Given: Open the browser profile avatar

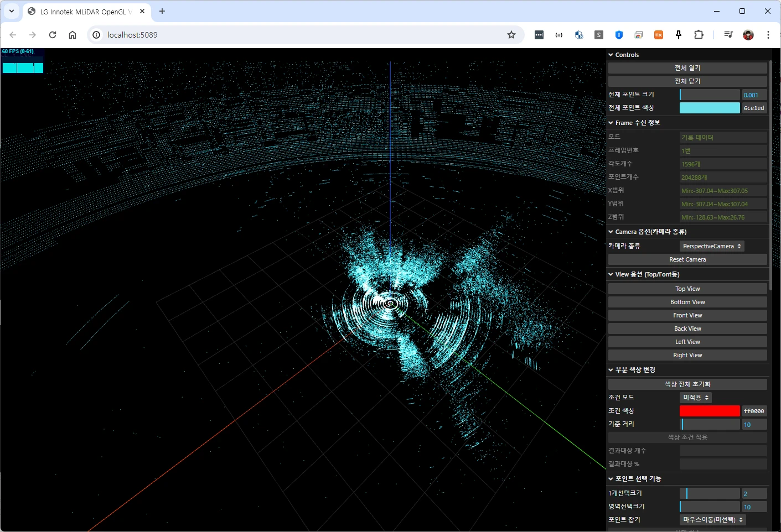Looking at the screenshot, I should tap(748, 35).
